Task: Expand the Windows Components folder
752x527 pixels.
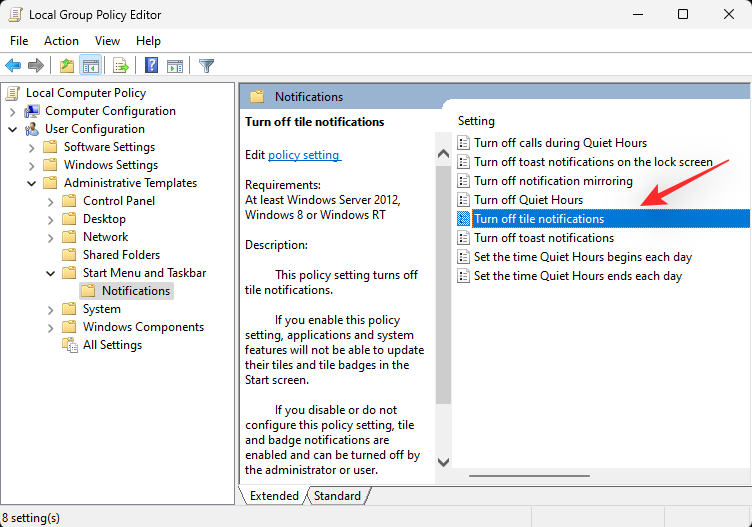Action: coord(50,327)
